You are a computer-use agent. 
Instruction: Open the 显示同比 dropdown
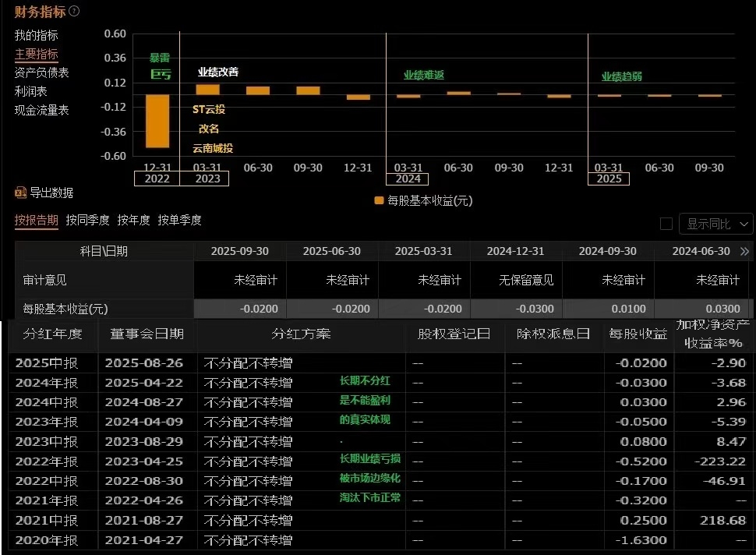pyautogui.click(x=716, y=224)
